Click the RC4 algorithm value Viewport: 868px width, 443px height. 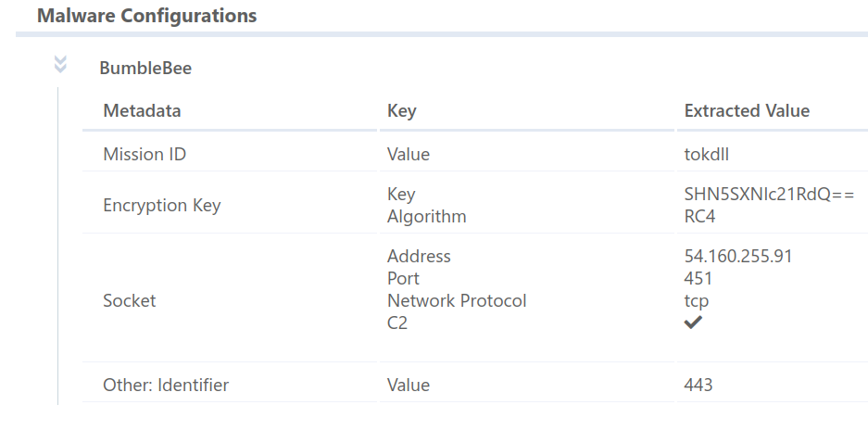(x=699, y=217)
